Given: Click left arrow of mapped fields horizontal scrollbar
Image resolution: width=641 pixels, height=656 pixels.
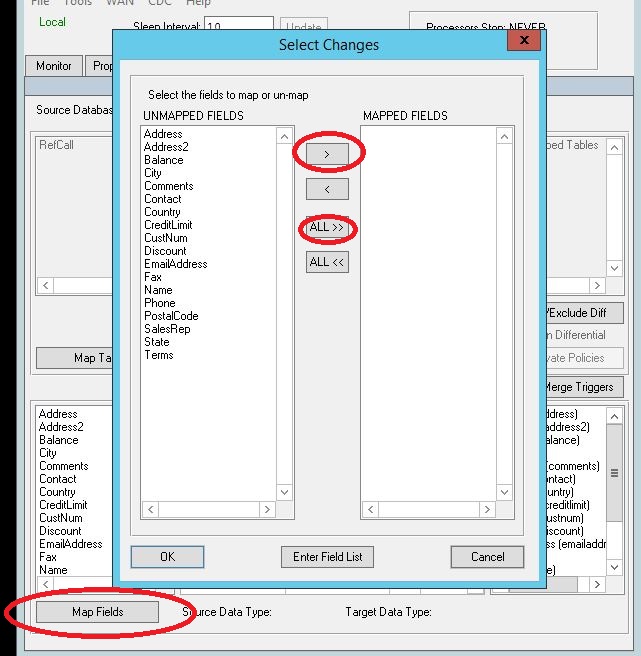Looking at the screenshot, I should 371,509.
